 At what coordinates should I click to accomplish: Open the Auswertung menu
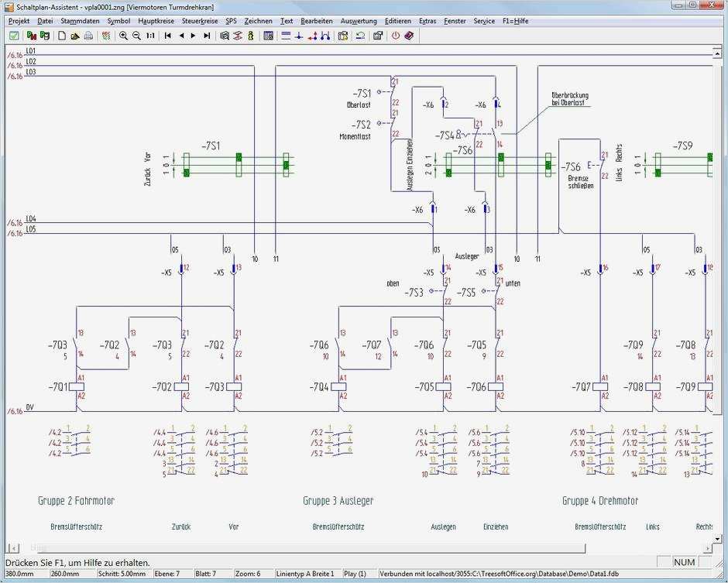358,21
